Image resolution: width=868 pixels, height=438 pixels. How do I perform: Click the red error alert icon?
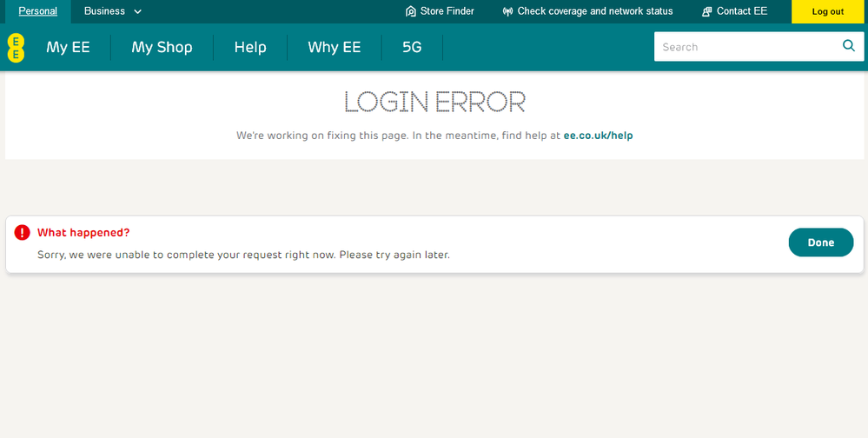22,233
